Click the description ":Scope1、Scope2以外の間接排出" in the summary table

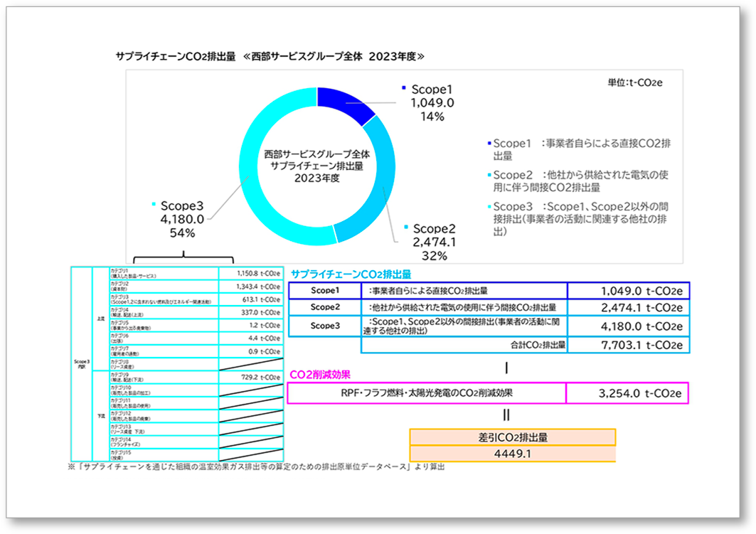[x=464, y=326]
